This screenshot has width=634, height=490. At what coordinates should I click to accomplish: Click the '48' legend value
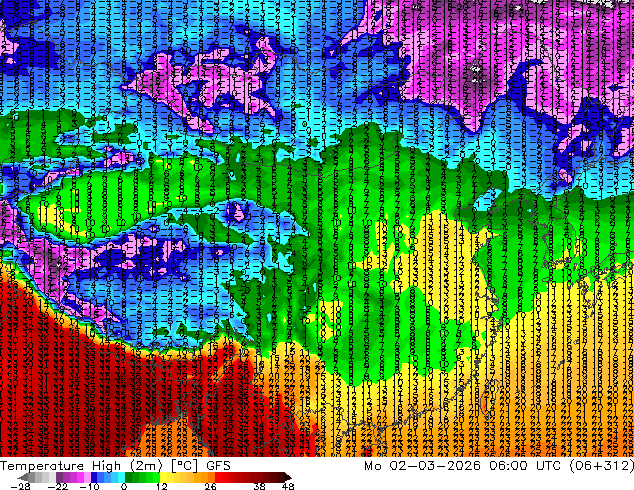pos(288,486)
